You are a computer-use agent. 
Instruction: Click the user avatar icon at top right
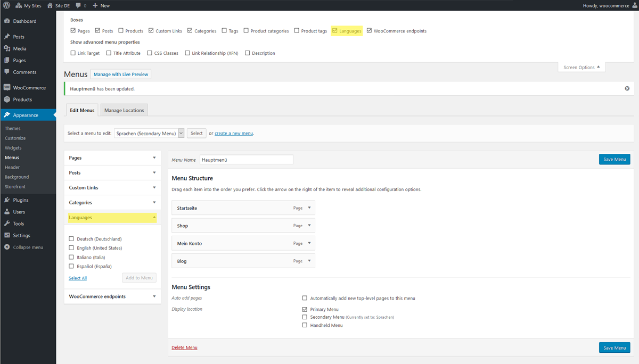(634, 5)
